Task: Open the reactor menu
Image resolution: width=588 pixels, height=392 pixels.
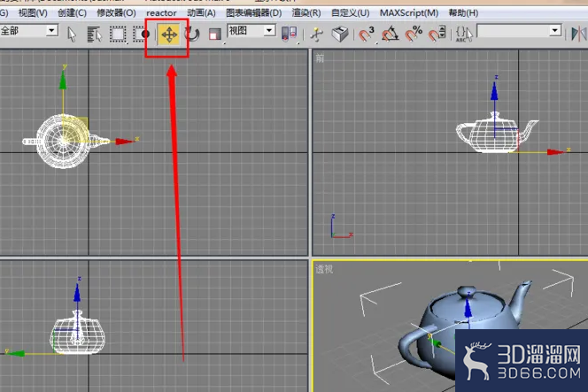Action: [161, 13]
